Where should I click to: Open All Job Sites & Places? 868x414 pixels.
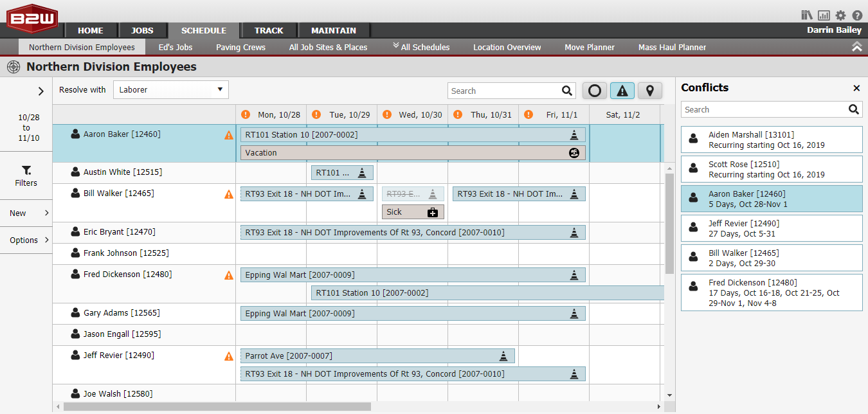coord(328,47)
